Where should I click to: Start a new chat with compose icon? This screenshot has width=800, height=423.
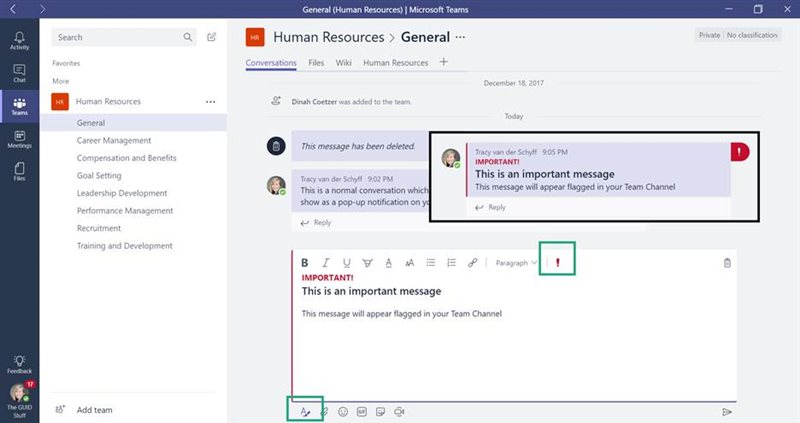coord(211,37)
